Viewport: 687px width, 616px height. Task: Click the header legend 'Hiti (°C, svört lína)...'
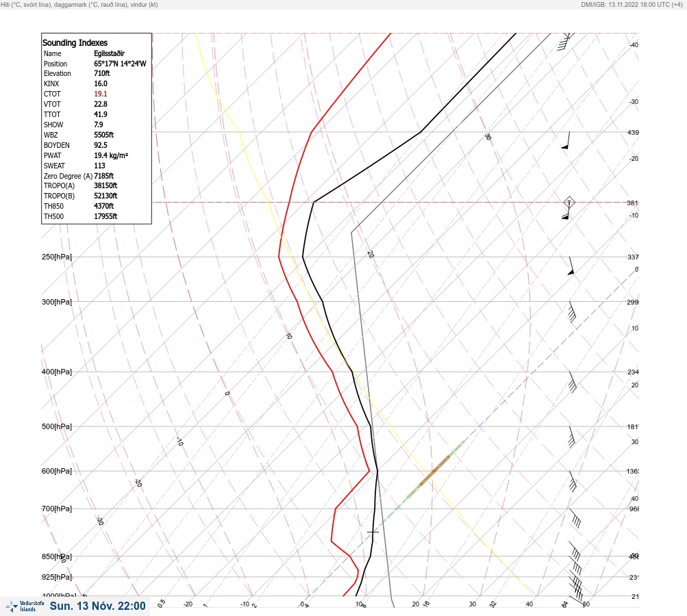[79, 4]
